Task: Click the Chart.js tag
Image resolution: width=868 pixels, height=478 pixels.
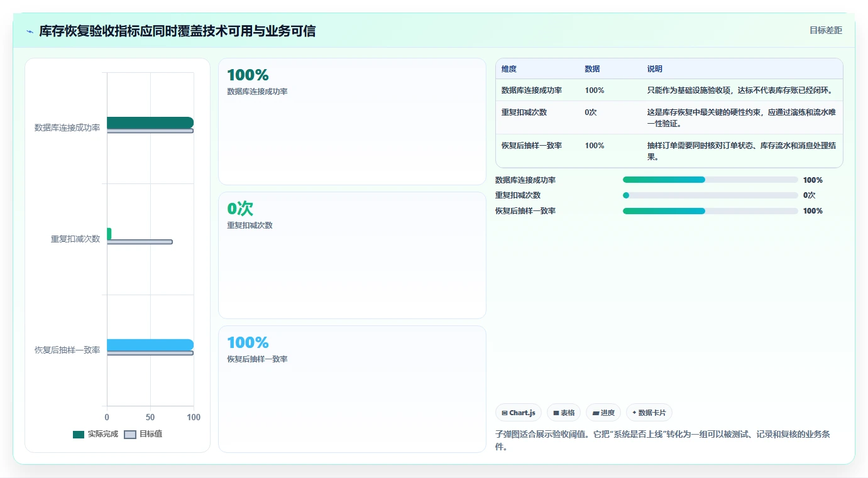Action: [x=519, y=413]
